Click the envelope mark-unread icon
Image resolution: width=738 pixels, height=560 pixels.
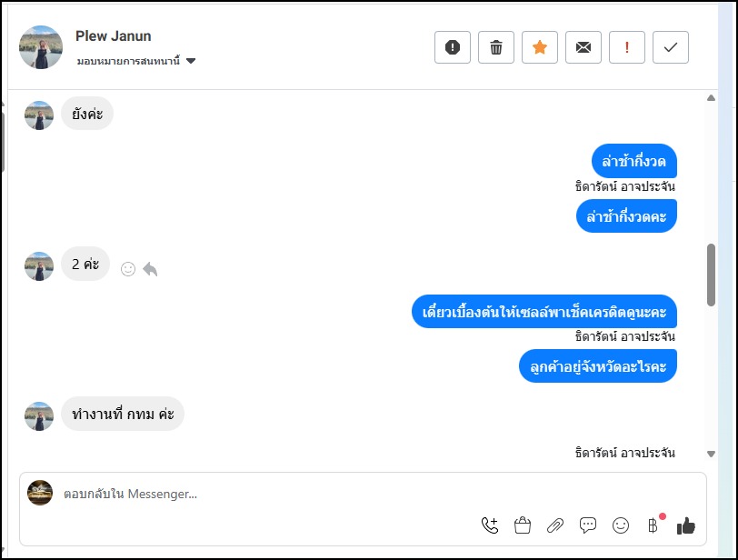coord(583,47)
